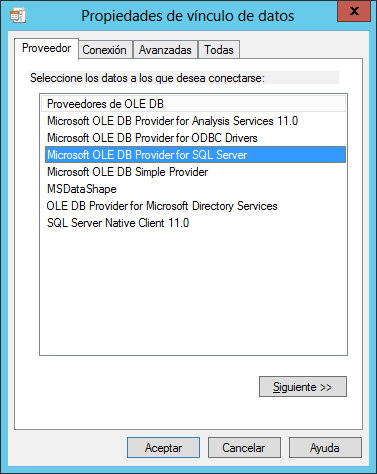377x474 pixels.
Task: Click the Cancelar button
Action: coord(244,448)
